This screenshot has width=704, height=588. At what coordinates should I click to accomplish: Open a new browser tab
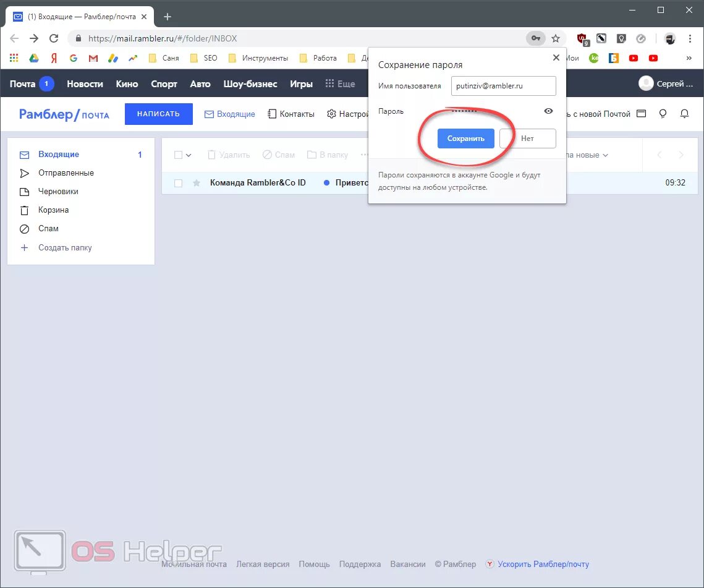click(168, 17)
